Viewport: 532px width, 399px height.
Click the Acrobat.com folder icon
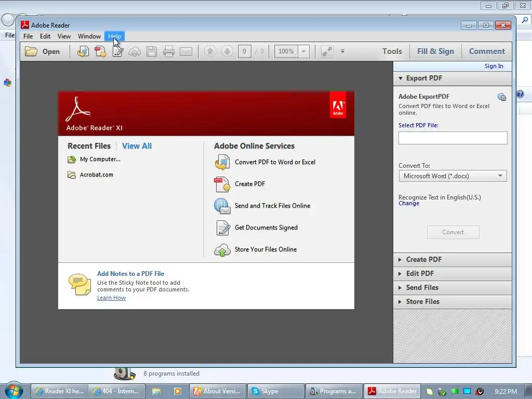(x=72, y=175)
